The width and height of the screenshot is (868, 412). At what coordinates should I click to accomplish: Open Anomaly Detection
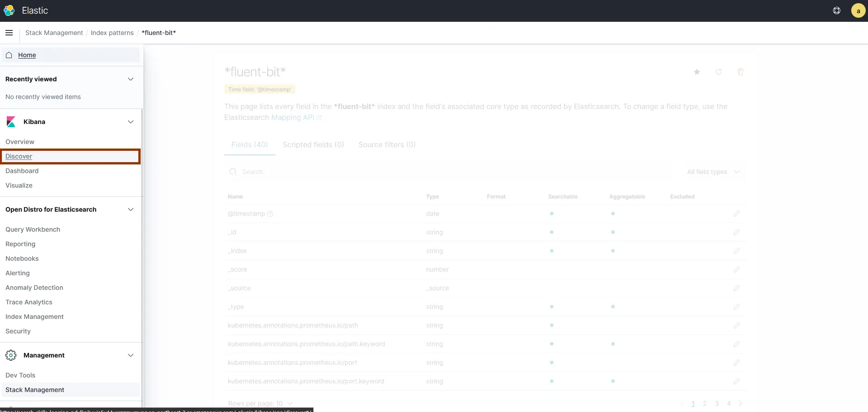tap(34, 288)
